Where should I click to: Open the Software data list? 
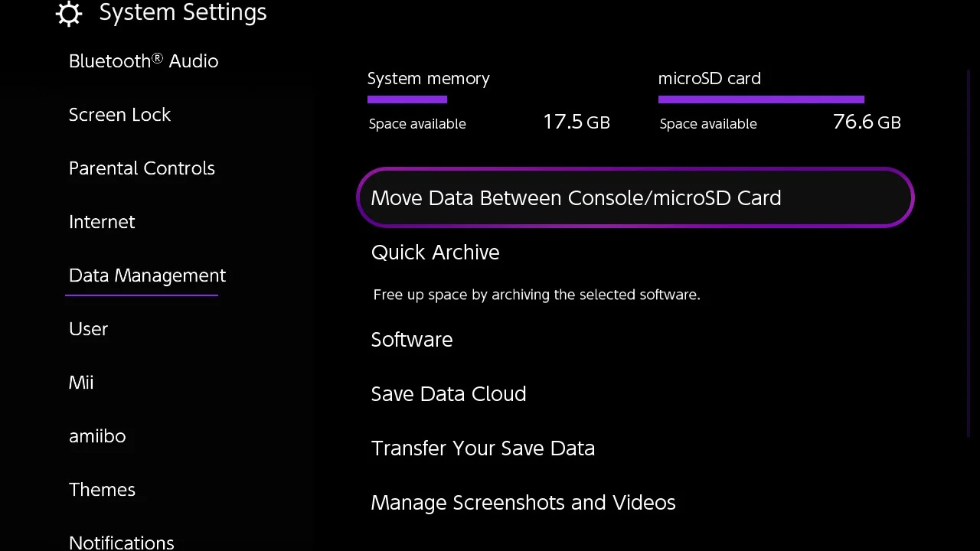coord(412,340)
